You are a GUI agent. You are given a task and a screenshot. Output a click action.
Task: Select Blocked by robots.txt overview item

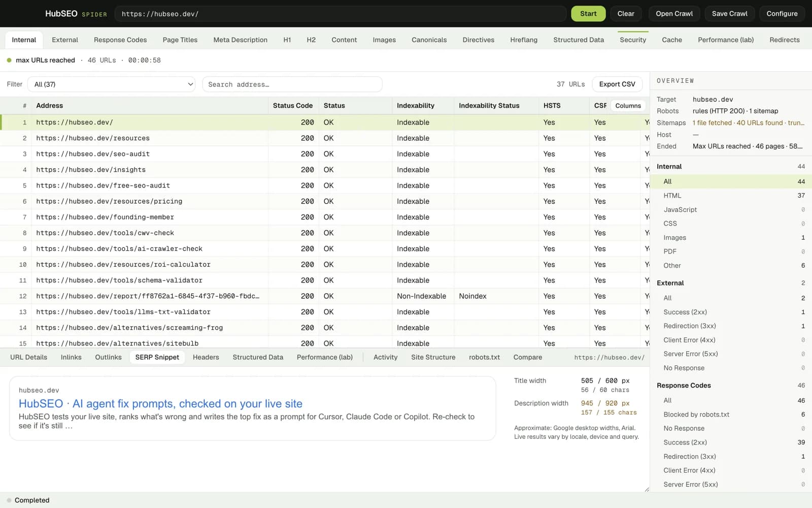pyautogui.click(x=731, y=415)
